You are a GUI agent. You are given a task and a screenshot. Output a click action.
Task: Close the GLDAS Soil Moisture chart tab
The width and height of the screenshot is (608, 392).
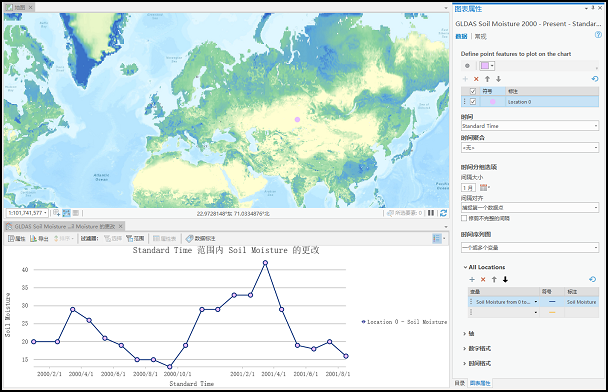click(x=121, y=226)
